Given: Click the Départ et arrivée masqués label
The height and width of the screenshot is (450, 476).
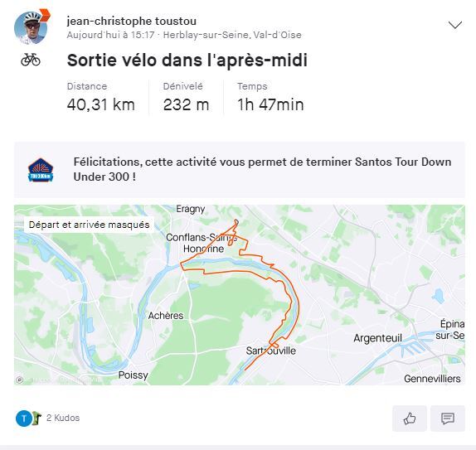Looking at the screenshot, I should coord(89,225).
